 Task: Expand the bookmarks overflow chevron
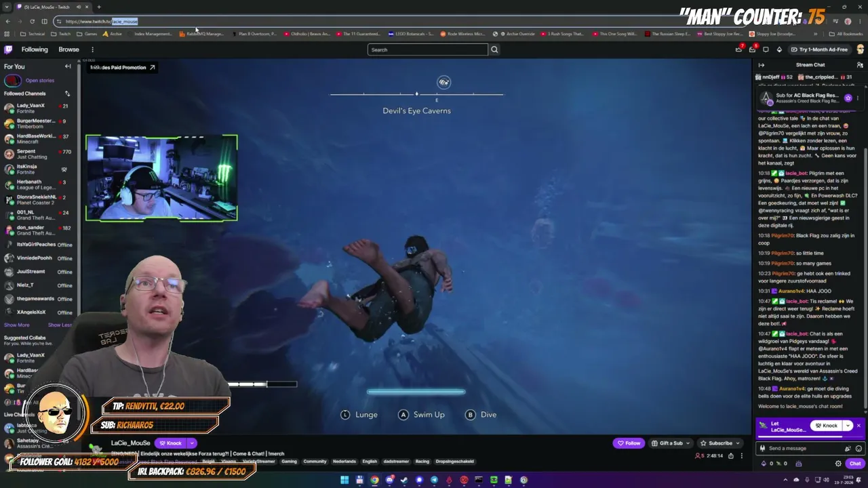[815, 34]
